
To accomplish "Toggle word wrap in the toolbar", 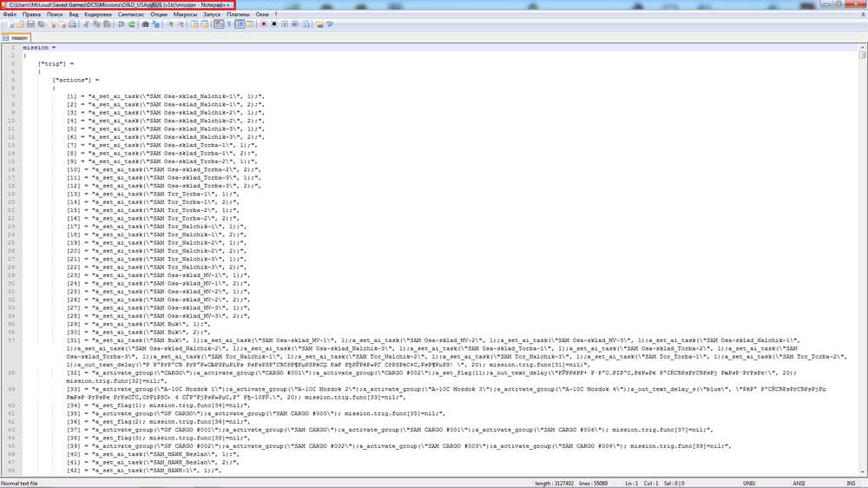I will [220, 24].
